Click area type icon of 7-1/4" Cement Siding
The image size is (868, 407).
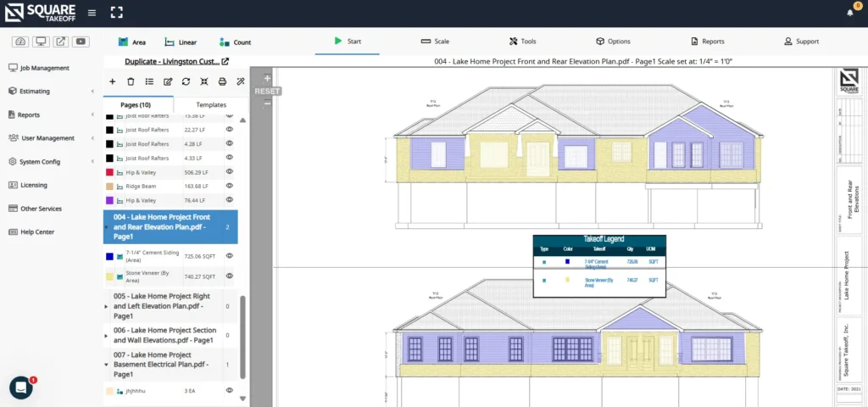120,256
